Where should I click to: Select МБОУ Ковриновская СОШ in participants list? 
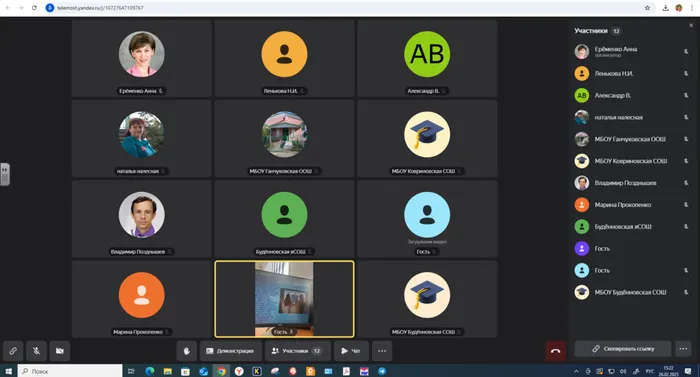(x=631, y=161)
